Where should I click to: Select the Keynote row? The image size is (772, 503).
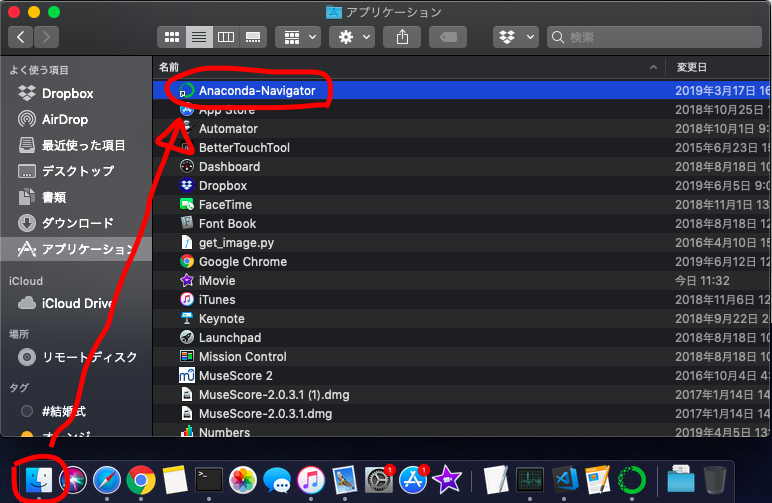click(x=461, y=318)
